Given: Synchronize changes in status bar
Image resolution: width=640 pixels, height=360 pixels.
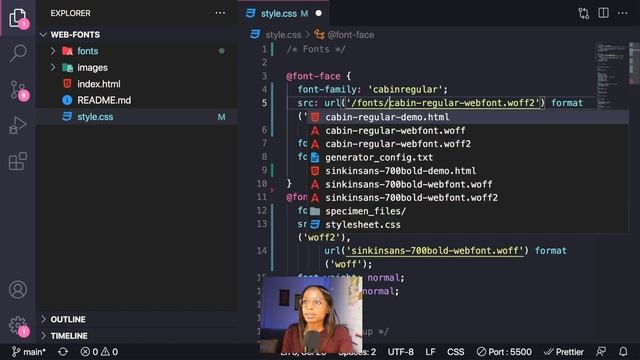Looking at the screenshot, I should point(63,351).
